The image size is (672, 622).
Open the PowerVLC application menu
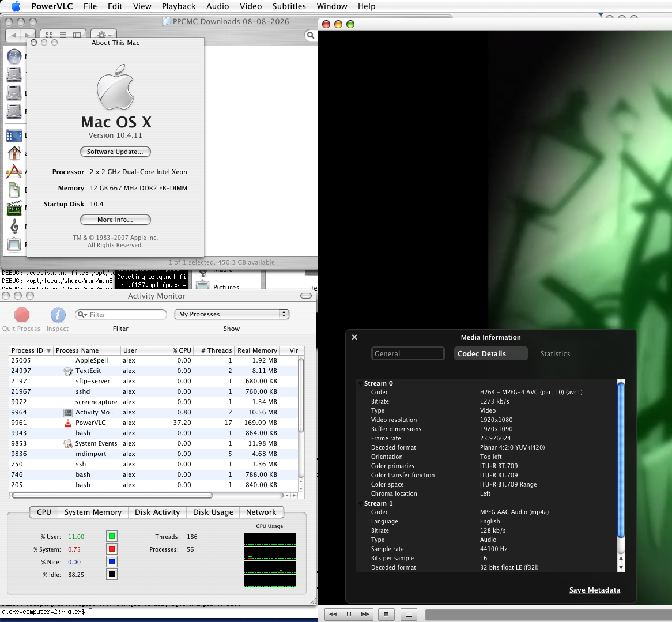[52, 6]
